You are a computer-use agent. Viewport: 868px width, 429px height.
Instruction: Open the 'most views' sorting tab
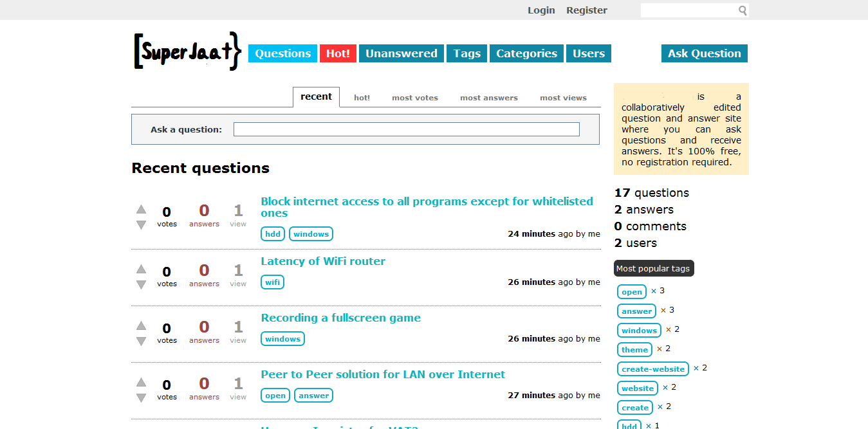(563, 98)
